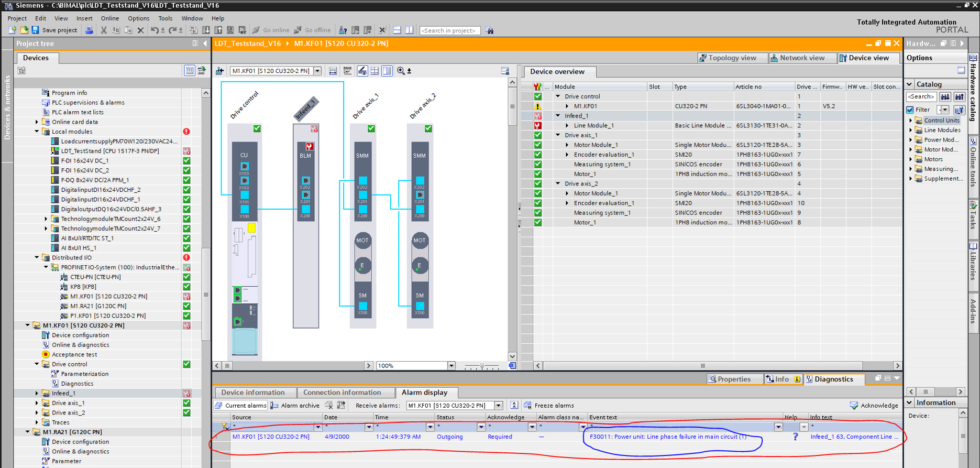Open the 100% zoom level dropdown

click(x=451, y=366)
